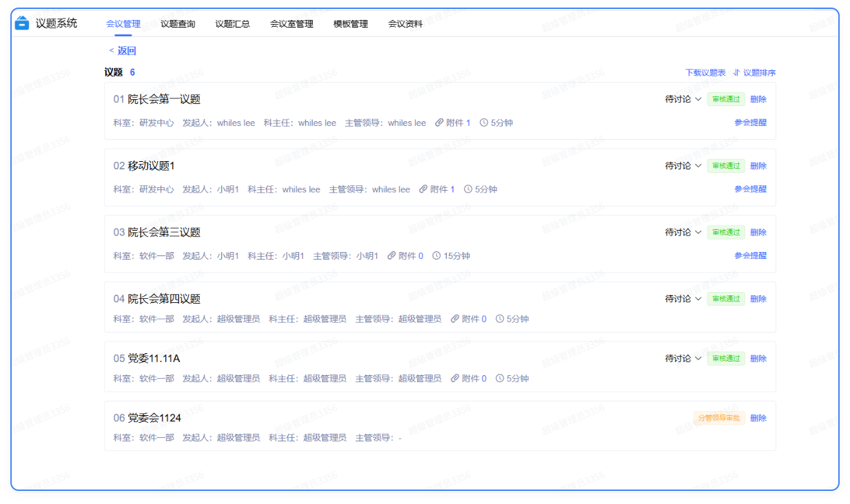Image resolution: width=850 pixels, height=504 pixels.
Task: Open the 院长会第四议题 agenda title
Action: click(164, 299)
